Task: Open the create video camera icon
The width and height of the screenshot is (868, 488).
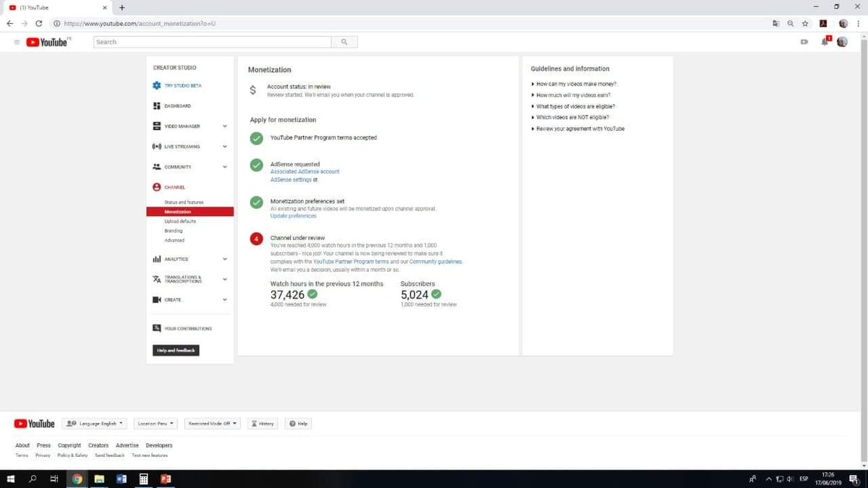Action: 804,42
